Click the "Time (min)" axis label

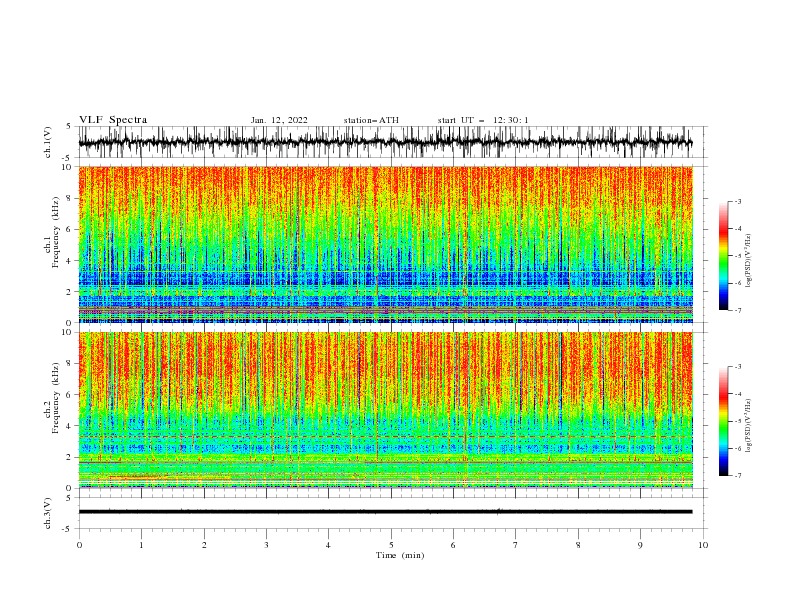point(400,555)
